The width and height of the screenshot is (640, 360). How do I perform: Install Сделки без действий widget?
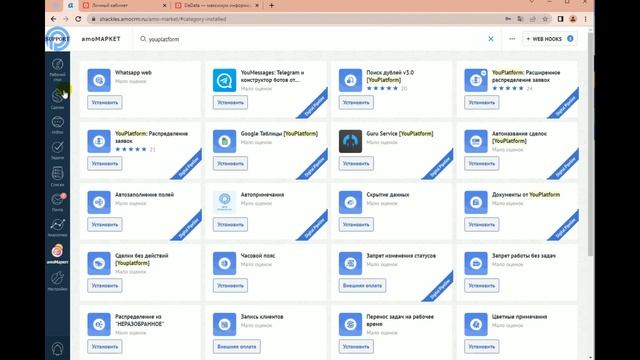(105, 285)
